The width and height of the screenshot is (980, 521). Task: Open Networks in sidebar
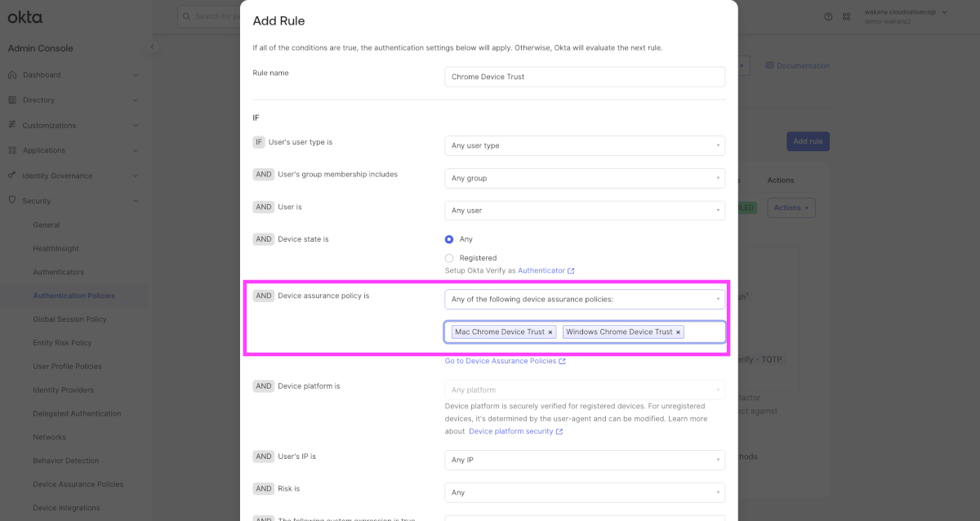point(49,437)
